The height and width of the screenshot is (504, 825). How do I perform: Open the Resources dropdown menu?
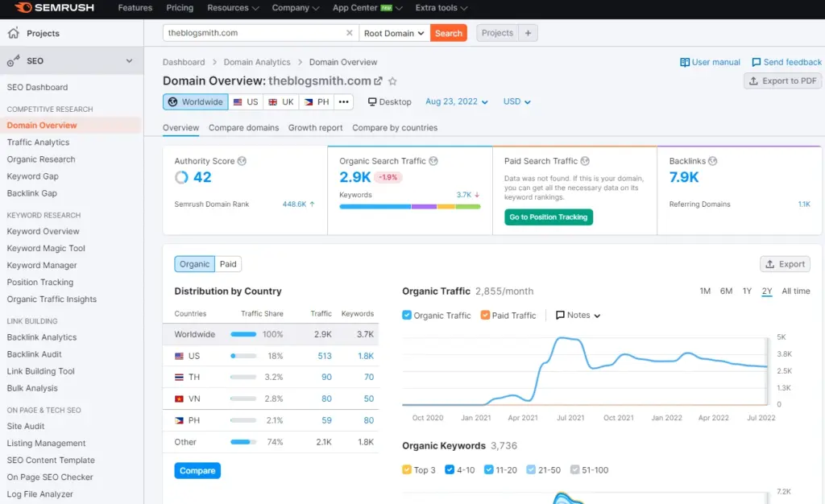(x=233, y=8)
